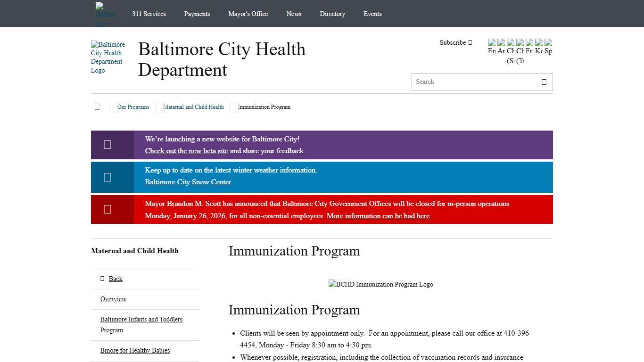Click the breadcrumb home icon
This screenshot has width=644, height=362.
[x=97, y=107]
